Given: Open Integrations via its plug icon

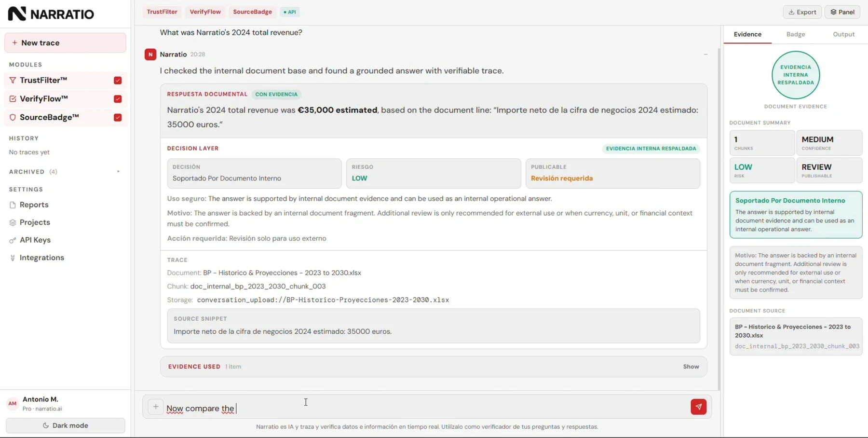Looking at the screenshot, I should coord(13,258).
